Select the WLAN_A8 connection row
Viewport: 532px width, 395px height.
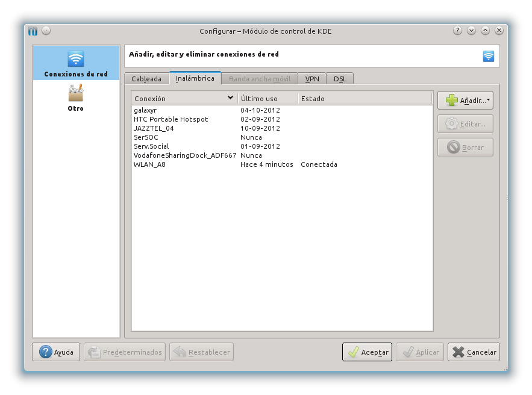click(283, 164)
